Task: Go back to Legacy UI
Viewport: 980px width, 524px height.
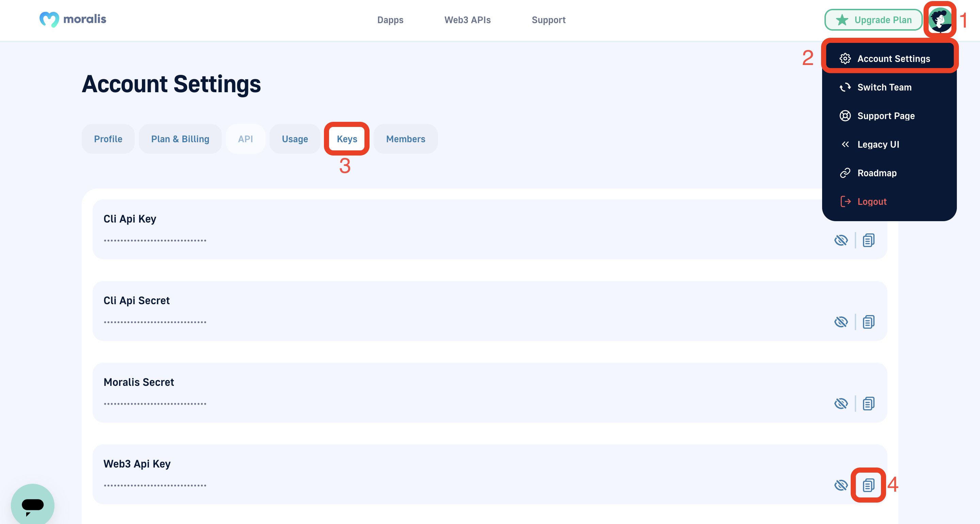Action: 878,144
